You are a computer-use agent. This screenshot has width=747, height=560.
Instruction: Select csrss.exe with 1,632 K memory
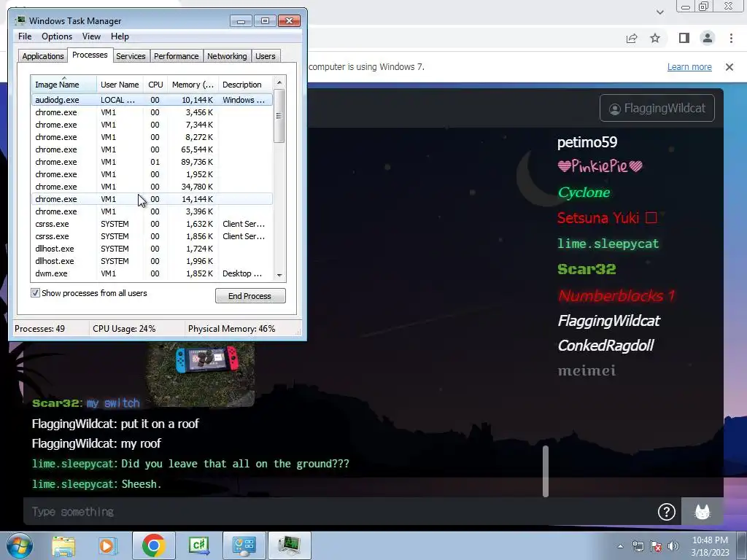click(x=152, y=224)
